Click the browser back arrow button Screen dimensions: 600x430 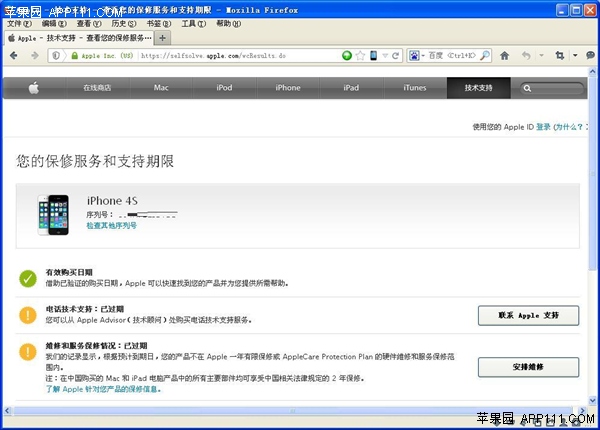15,55
